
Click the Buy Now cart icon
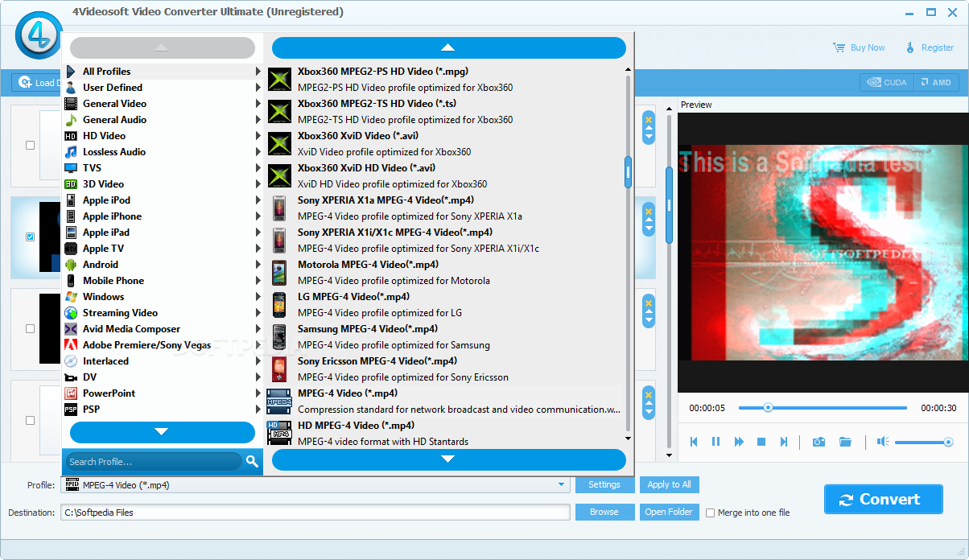(x=839, y=47)
